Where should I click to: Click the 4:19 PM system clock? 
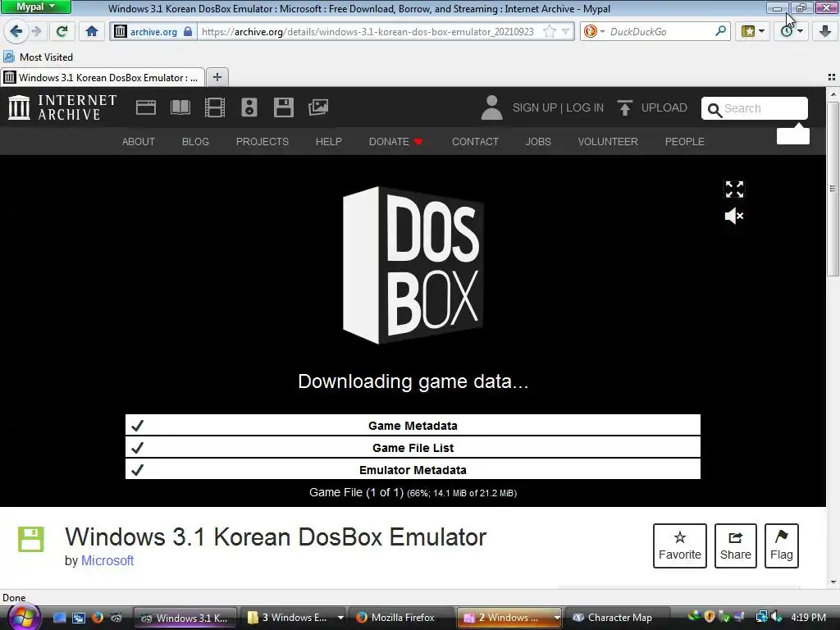(808, 617)
